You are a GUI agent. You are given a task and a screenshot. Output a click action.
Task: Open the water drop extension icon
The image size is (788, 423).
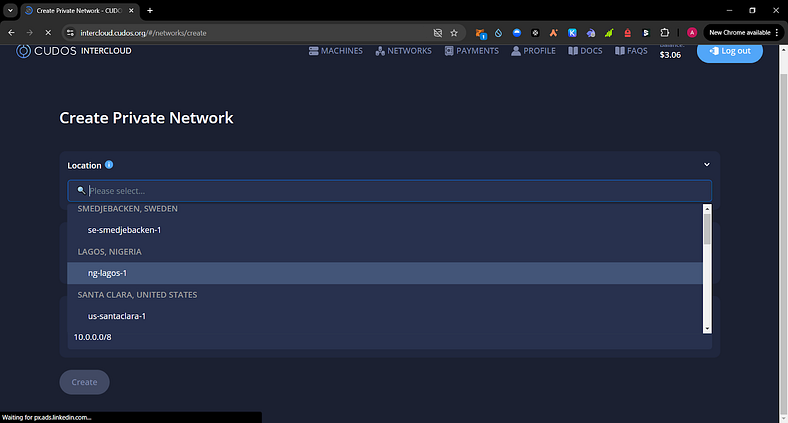point(499,33)
